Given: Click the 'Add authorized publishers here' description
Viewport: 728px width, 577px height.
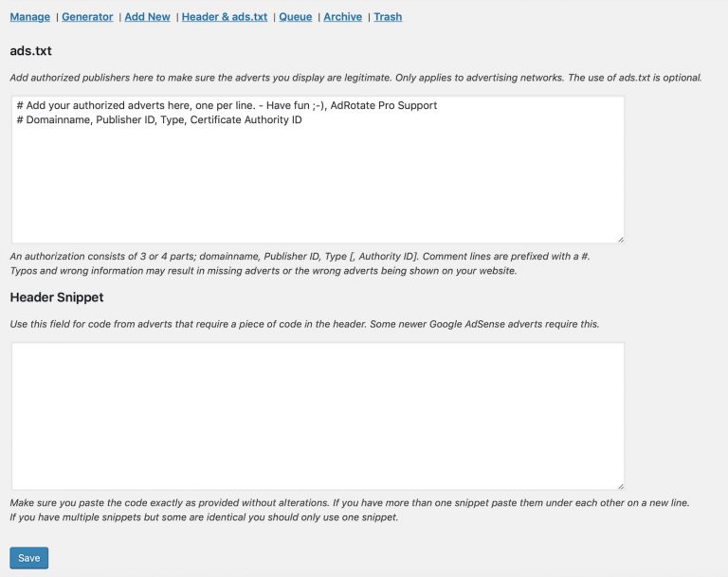Looking at the screenshot, I should tap(355, 78).
